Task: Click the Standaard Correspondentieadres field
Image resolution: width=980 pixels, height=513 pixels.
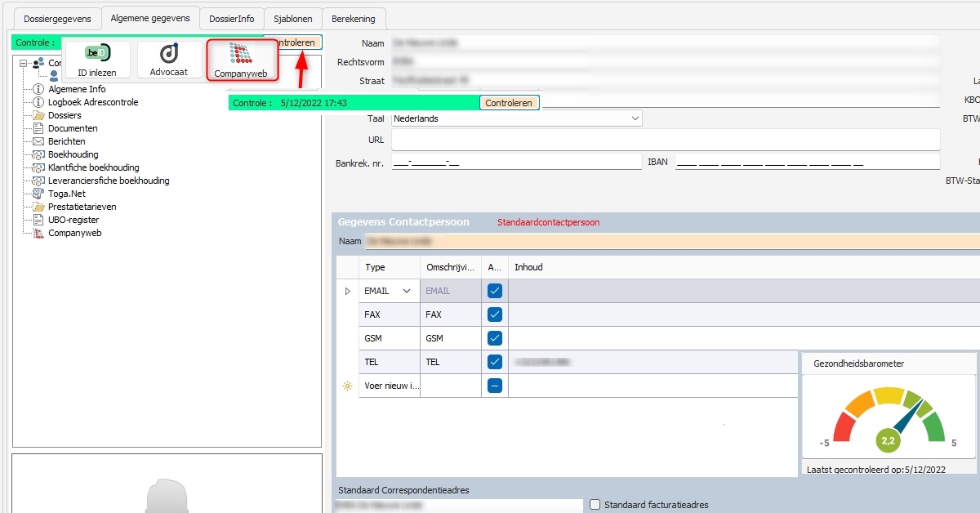Action: point(459,505)
